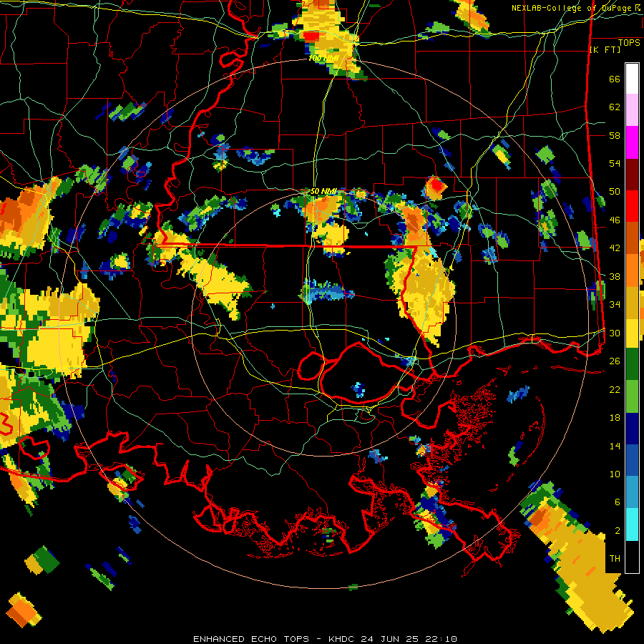Select the bright red legend swatch
This screenshot has width=644, height=644.
(x=632, y=206)
